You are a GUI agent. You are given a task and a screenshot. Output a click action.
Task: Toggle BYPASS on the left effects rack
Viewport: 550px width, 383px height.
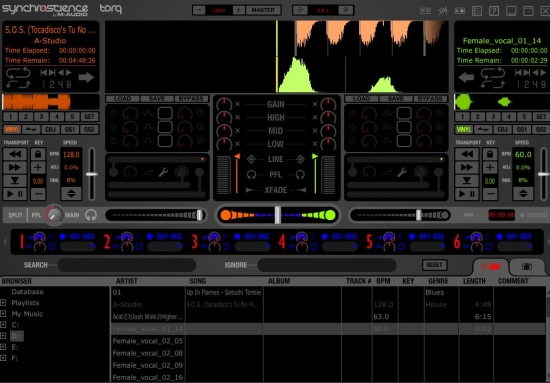click(192, 99)
